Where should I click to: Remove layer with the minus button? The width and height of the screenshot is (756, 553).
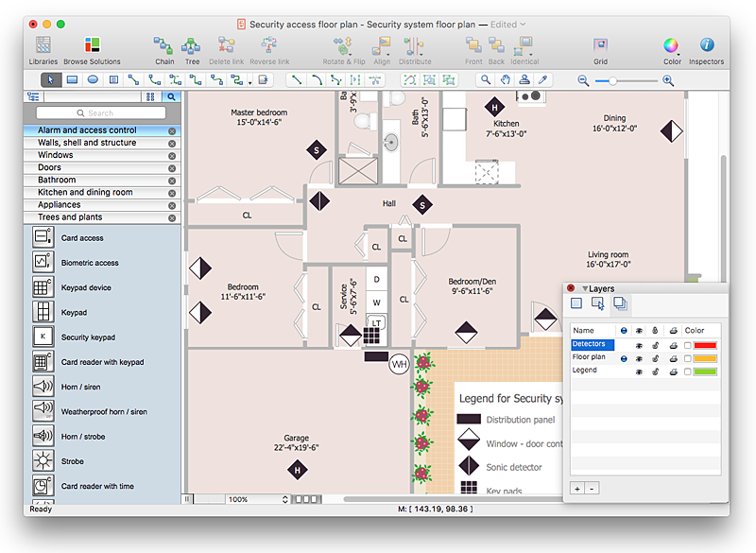(592, 489)
